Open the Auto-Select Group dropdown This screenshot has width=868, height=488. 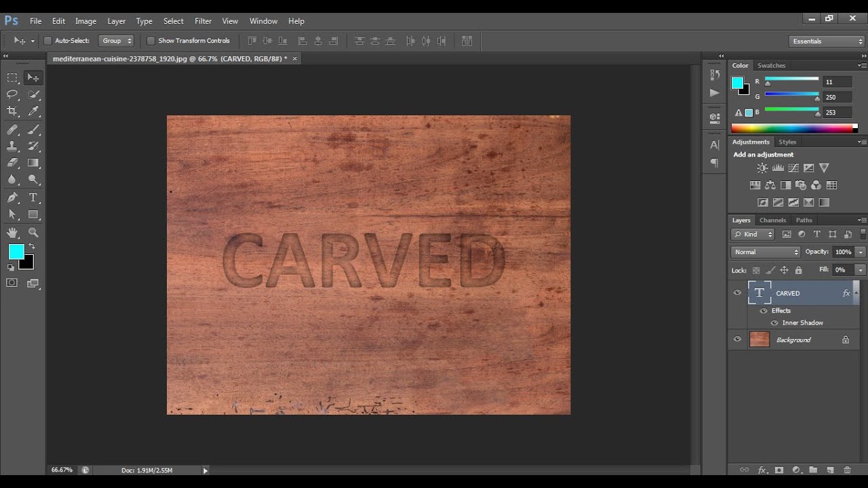(116, 41)
